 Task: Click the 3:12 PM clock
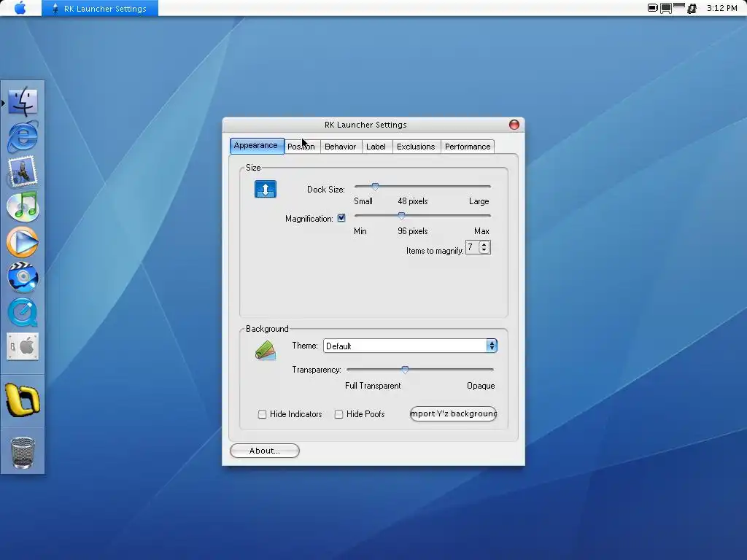pos(721,8)
